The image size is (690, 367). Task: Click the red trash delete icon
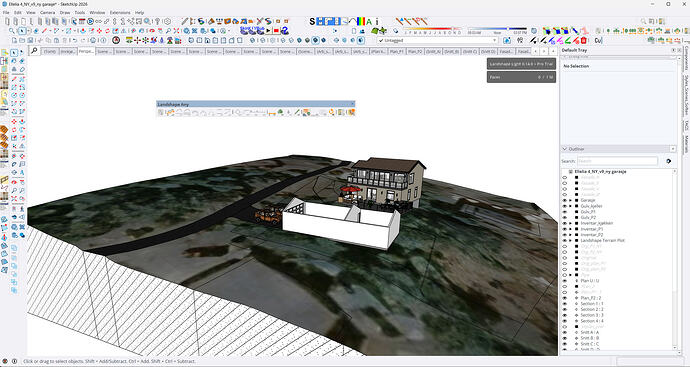584,40
